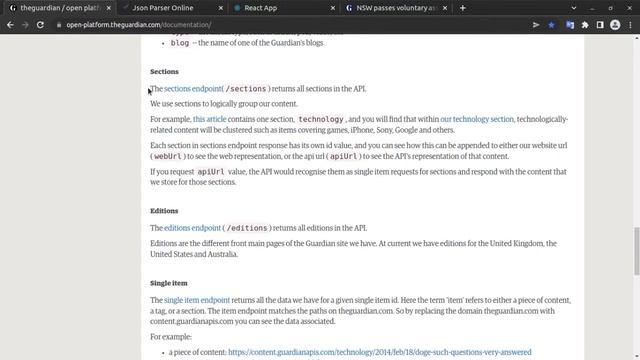Expand the tab search dropdown arrow
Image resolution: width=640 pixels, height=360 pixels.
coord(573,8)
